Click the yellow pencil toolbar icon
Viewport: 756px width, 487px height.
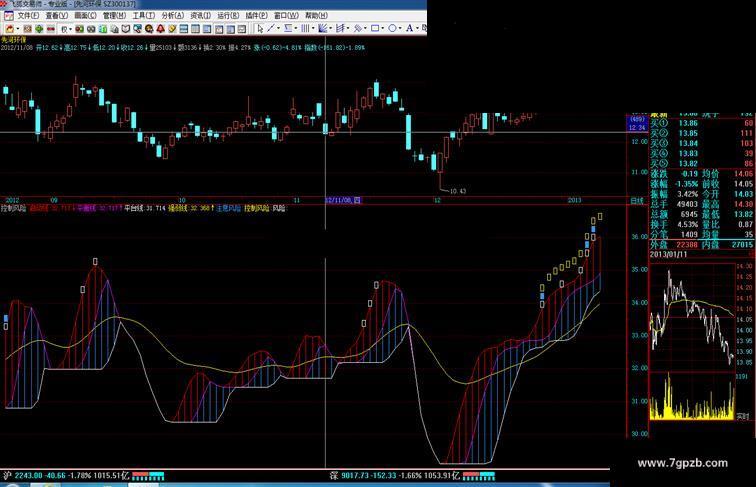(x=172, y=29)
